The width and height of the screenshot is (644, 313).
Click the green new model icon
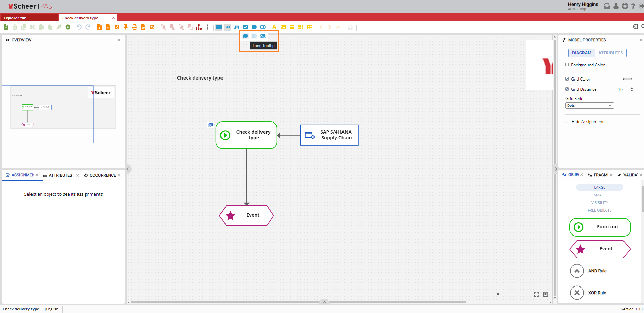click(6, 27)
